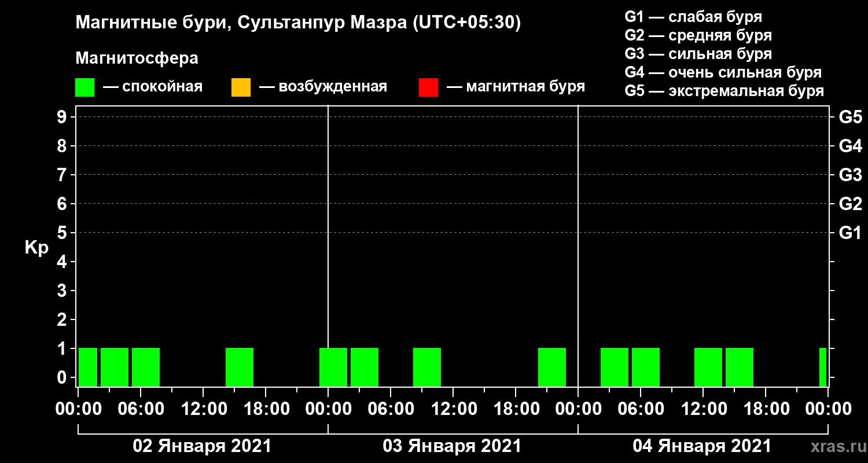
Task: Click the green bar at 15:00 on 04 Января
Action: [x=740, y=367]
